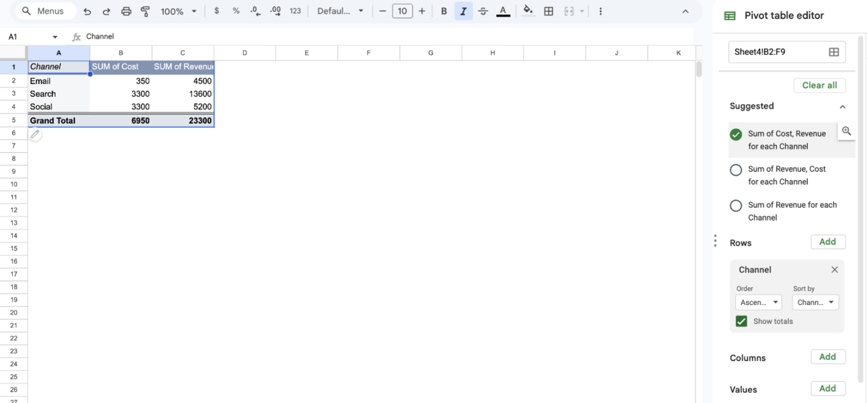This screenshot has height=403, width=868.
Task: Select the cell with value 13600
Action: click(x=183, y=93)
